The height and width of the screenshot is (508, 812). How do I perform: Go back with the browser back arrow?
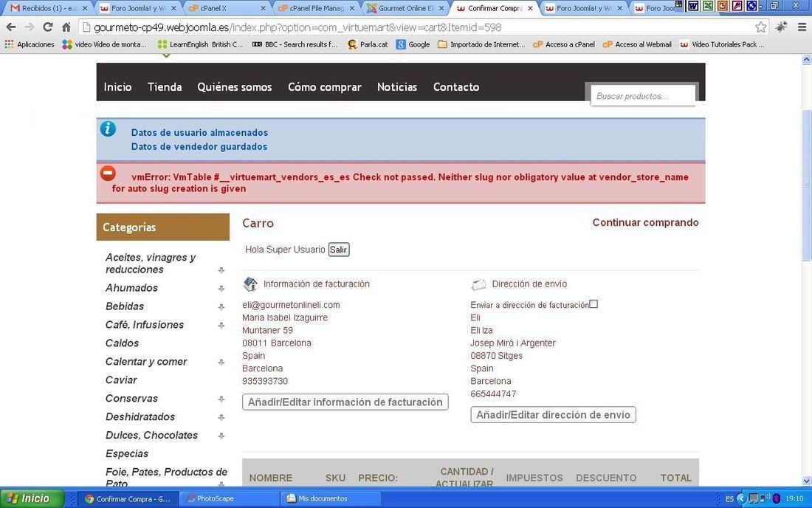pos(11,27)
